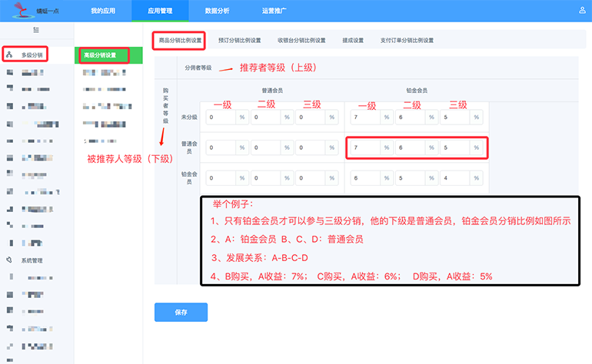592x364 pixels.
Task: Open 系统管理 in the left sidebar
Action: pyautogui.click(x=32, y=260)
